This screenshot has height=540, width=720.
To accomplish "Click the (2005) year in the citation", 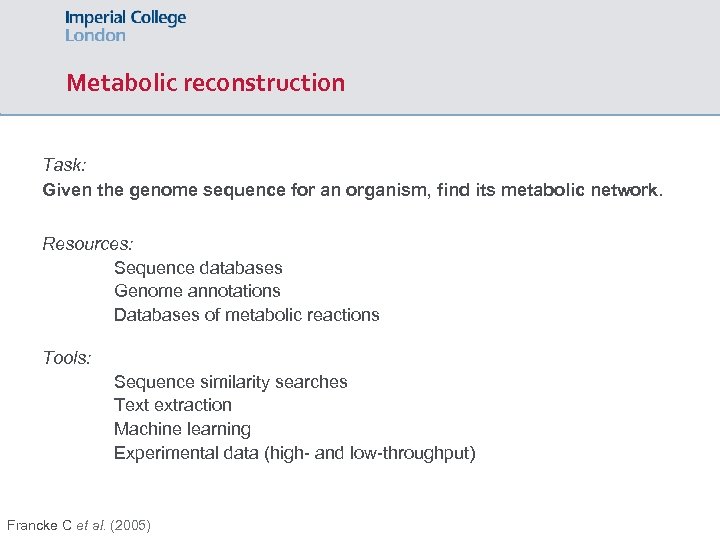I will pyautogui.click(x=130, y=525).
